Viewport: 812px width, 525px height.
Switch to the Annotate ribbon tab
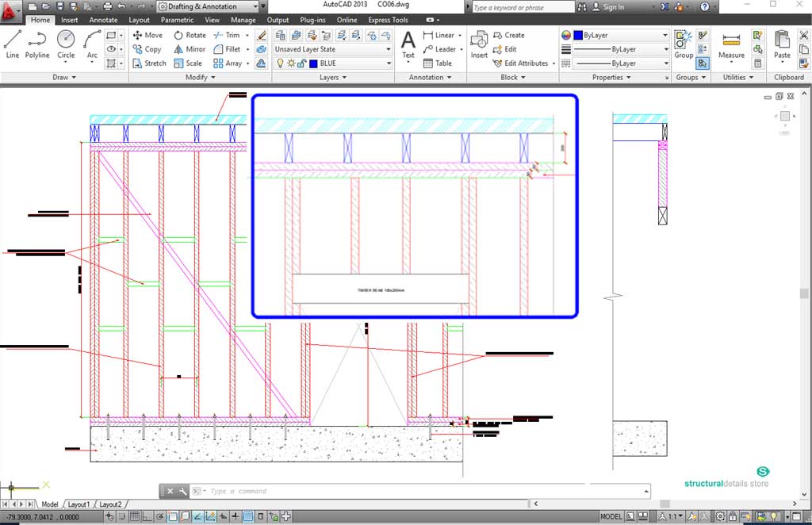(x=103, y=20)
